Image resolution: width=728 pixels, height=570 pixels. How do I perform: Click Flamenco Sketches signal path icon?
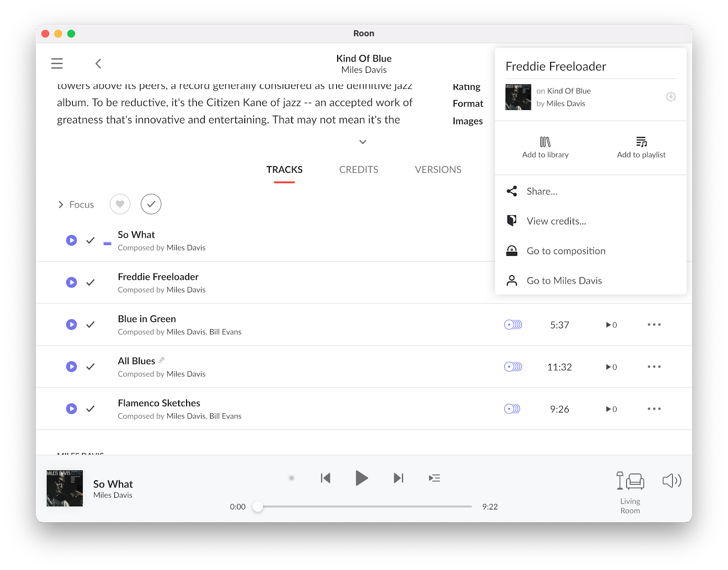click(x=512, y=409)
